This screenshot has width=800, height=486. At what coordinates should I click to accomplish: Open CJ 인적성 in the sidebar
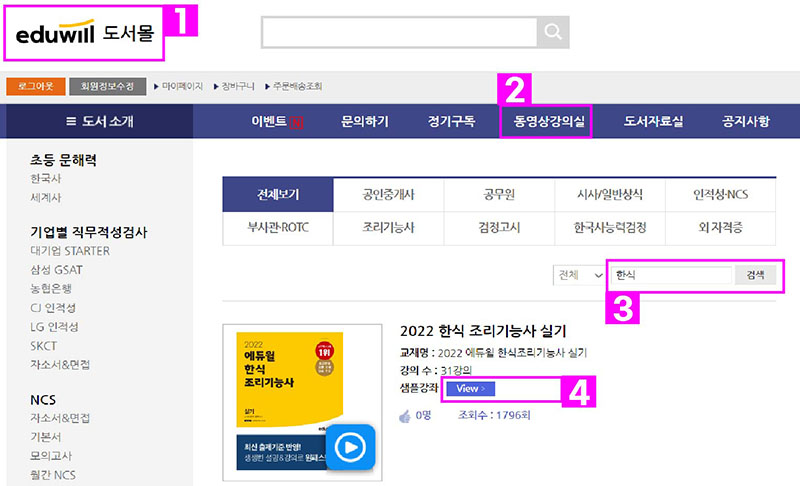[x=53, y=308]
